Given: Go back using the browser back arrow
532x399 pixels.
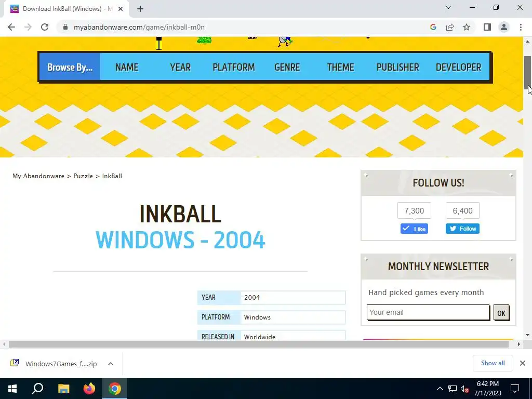Looking at the screenshot, I should point(11,27).
